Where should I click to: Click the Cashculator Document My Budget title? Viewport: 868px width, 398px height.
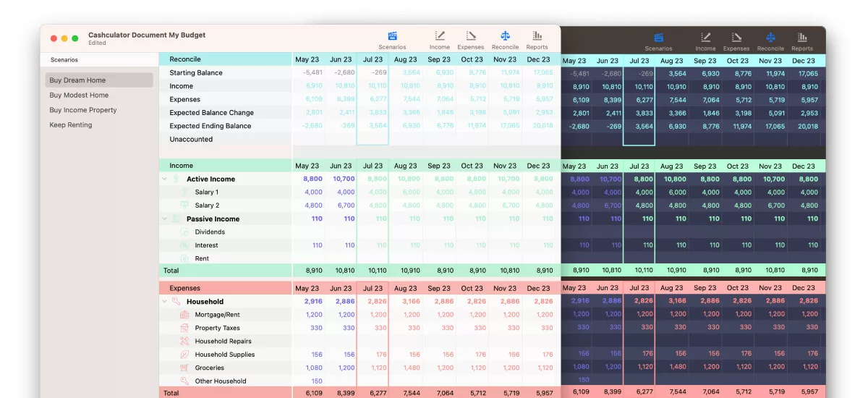click(x=147, y=35)
